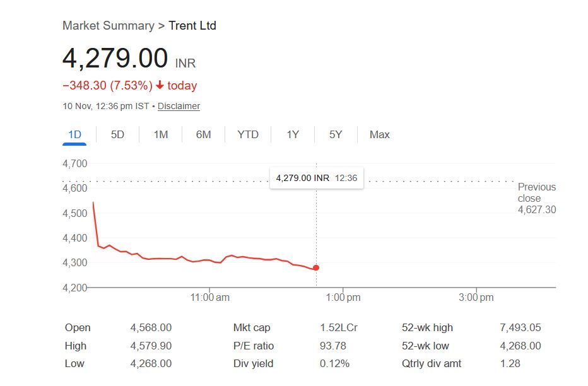Click the Market Summary breadcrumb

click(108, 26)
